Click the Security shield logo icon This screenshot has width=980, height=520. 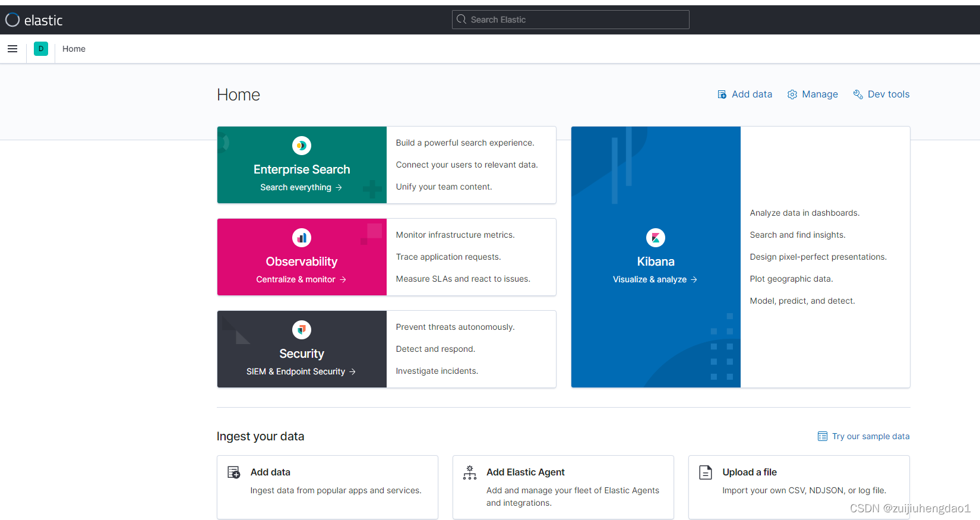[x=302, y=330]
